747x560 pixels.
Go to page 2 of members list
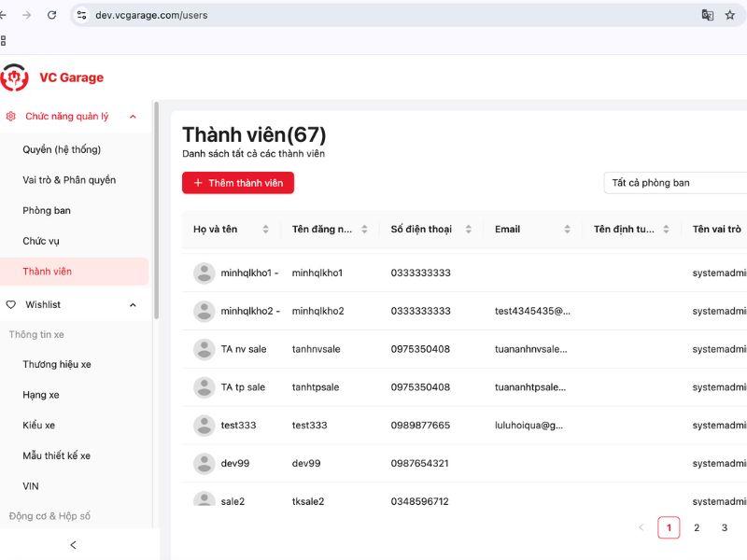(697, 527)
